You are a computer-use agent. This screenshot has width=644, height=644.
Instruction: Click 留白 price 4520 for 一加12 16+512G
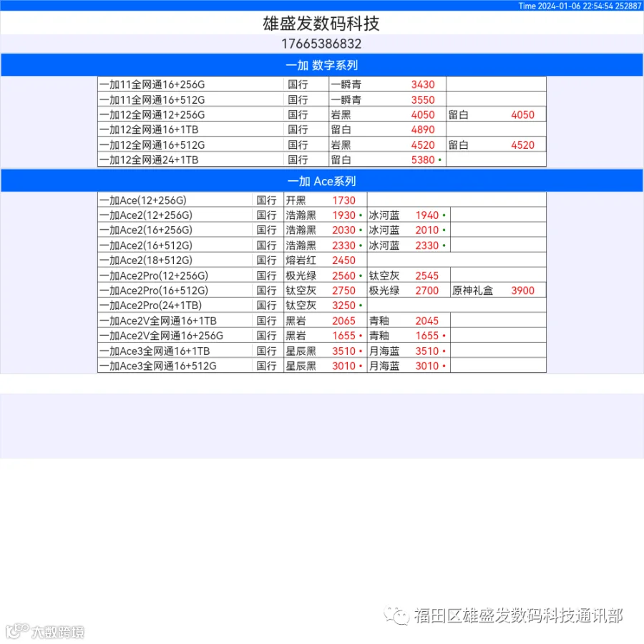[523, 145]
